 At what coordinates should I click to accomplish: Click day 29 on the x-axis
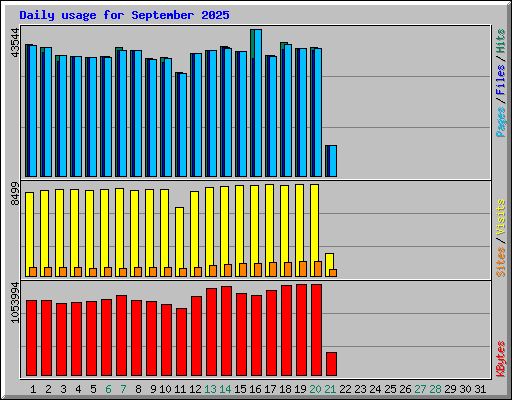click(450, 389)
